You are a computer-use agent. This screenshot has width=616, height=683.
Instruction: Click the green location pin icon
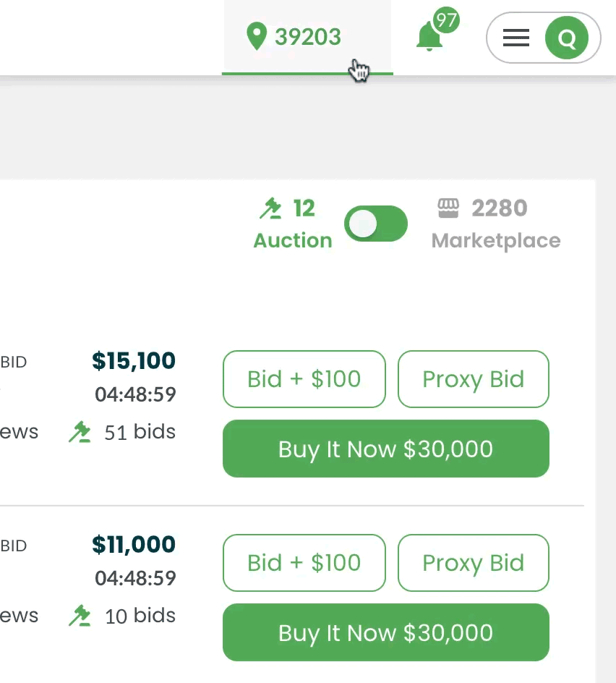(257, 36)
